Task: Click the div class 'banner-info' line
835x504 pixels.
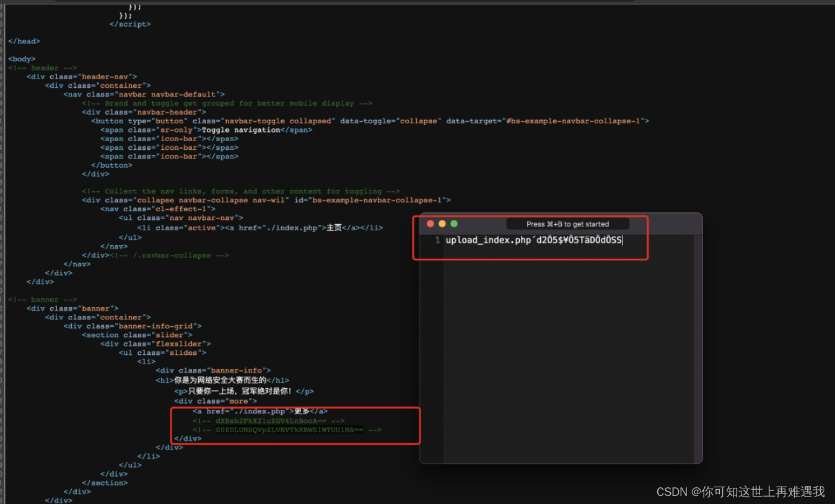Action: [213, 370]
